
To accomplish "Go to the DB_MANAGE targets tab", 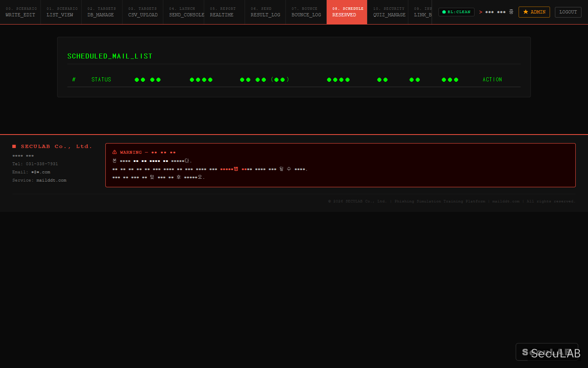I will [102, 12].
